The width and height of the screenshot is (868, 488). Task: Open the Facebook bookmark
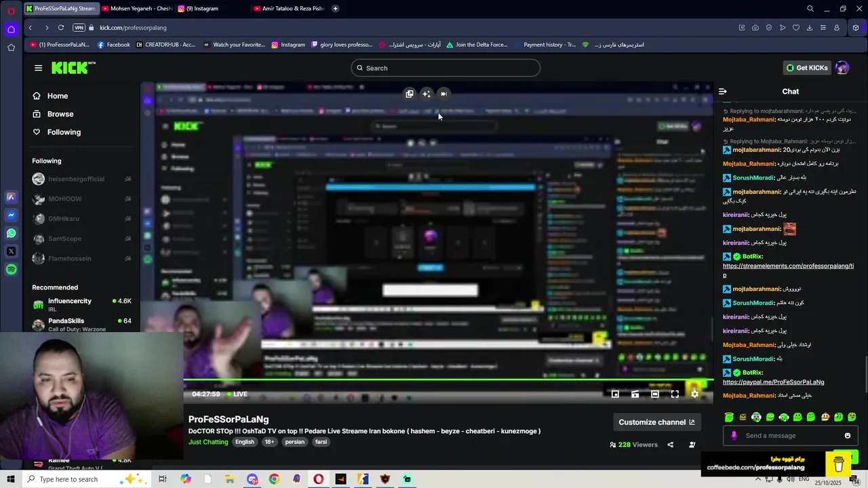(x=113, y=45)
